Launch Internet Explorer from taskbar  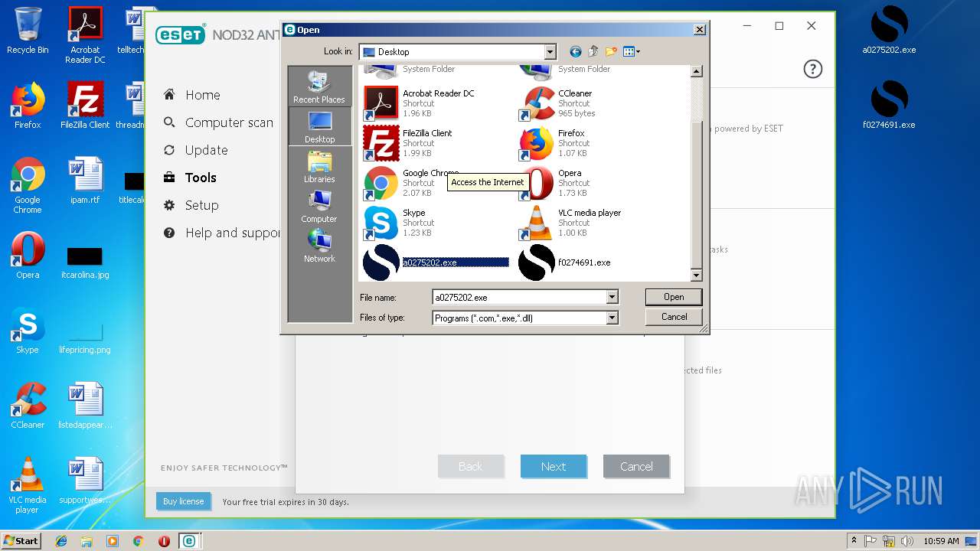point(61,541)
